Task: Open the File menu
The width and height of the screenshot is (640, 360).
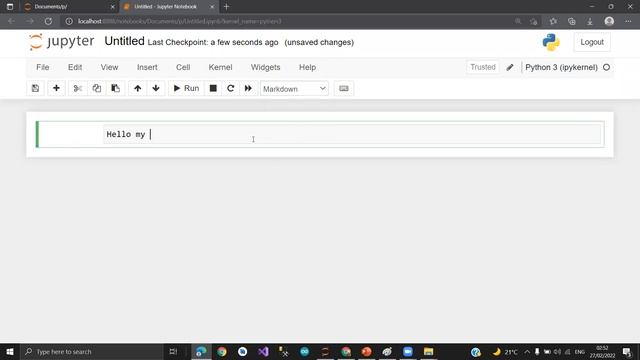Action: tap(42, 67)
